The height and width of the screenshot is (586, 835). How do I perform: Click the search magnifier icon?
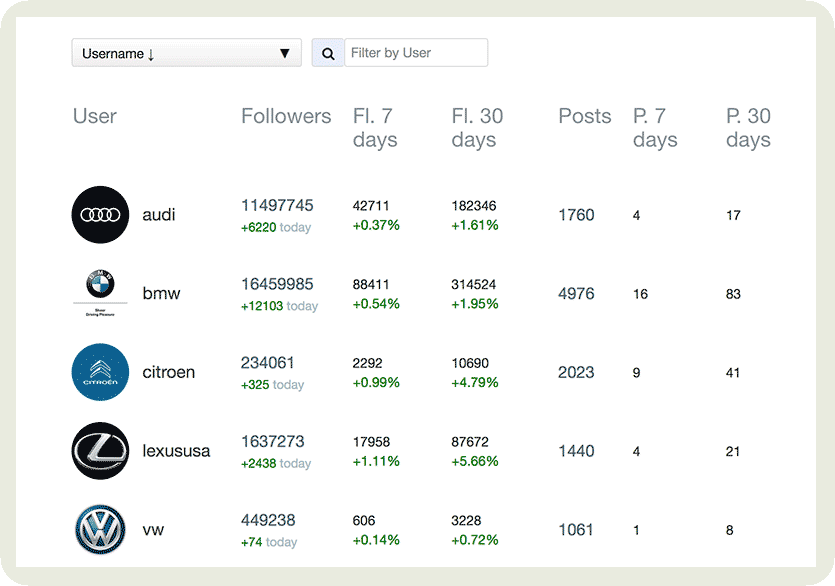pos(327,52)
